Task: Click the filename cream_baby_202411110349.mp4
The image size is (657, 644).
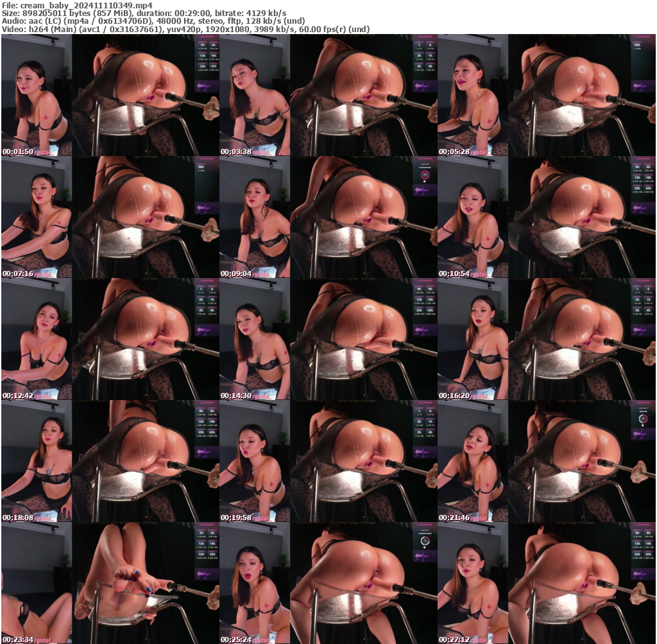Action: click(77, 5)
